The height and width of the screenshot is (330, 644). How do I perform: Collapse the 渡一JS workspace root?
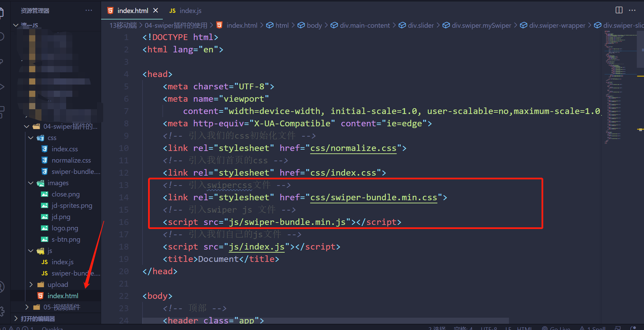pos(15,25)
